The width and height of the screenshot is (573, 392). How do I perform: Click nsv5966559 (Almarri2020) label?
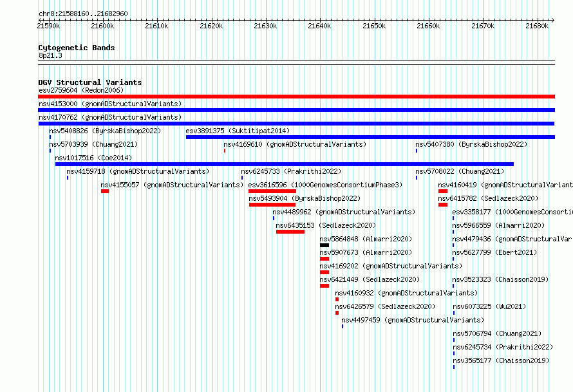498,225
